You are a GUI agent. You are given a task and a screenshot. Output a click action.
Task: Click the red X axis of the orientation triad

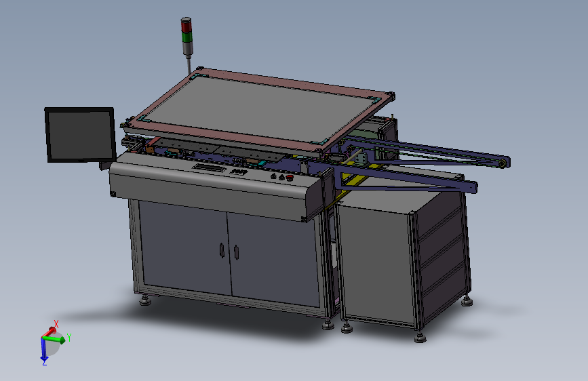[x=49, y=332]
